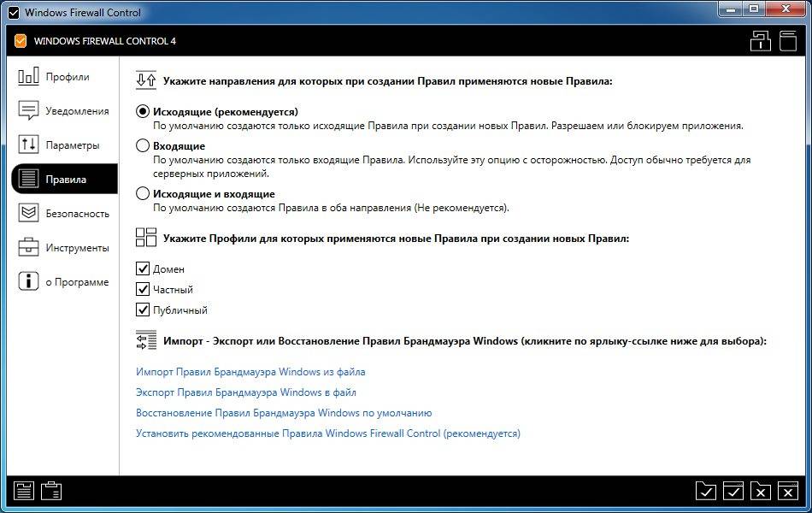Click Установить рекомендованные Правила link
The height and width of the screenshot is (513, 812).
click(328, 433)
